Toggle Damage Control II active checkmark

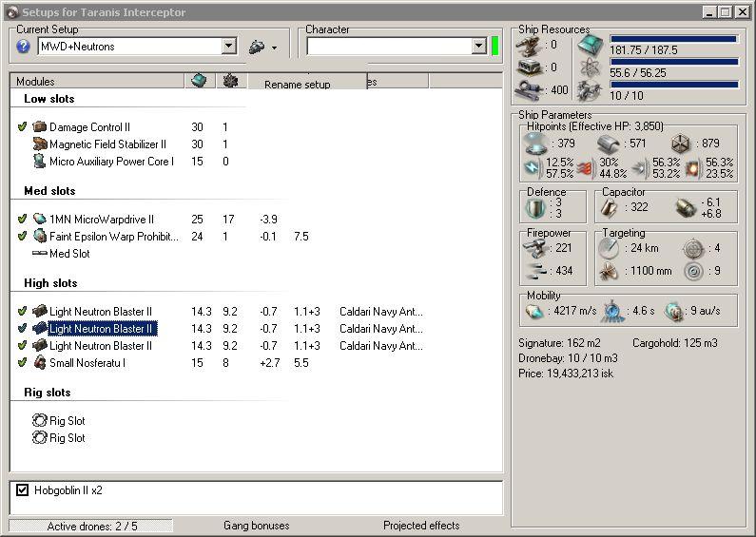point(22,126)
